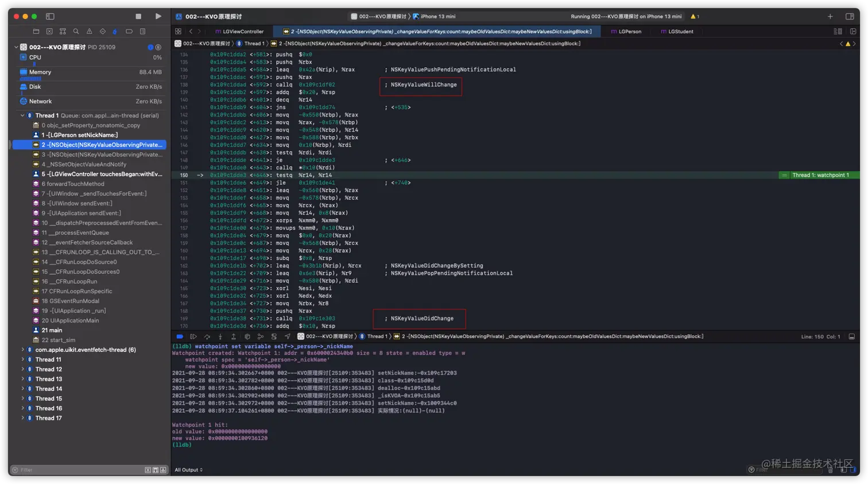This screenshot has width=868, height=484.
Task: Expand Thread 14 in debug navigator
Action: (x=22, y=389)
